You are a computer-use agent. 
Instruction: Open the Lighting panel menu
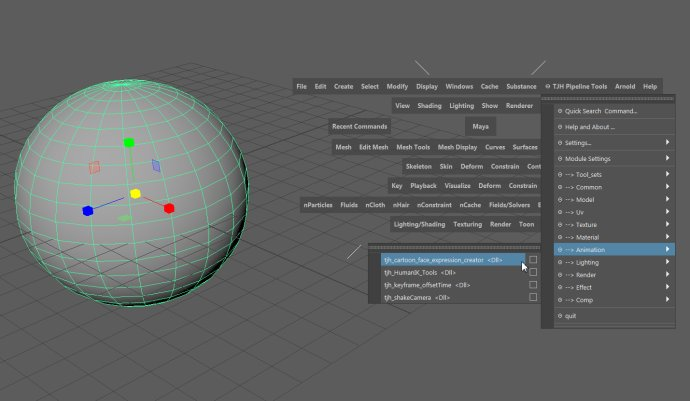[462, 106]
